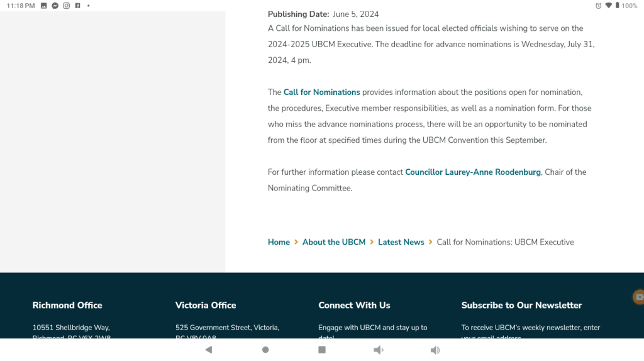
Task: Tap the Android back navigation button
Action: click(209, 350)
